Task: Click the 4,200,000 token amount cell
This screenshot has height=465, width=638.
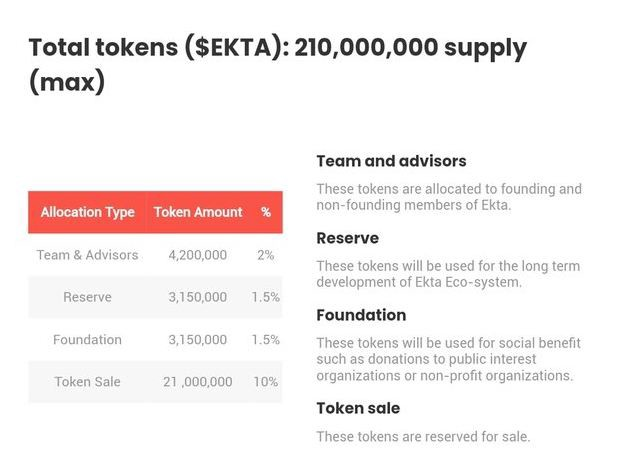Action: coord(198,255)
